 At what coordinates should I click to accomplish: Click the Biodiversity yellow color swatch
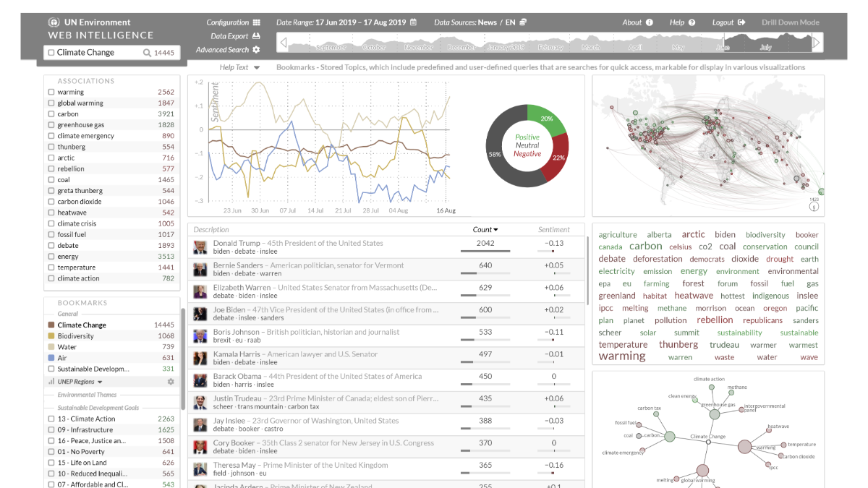51,336
